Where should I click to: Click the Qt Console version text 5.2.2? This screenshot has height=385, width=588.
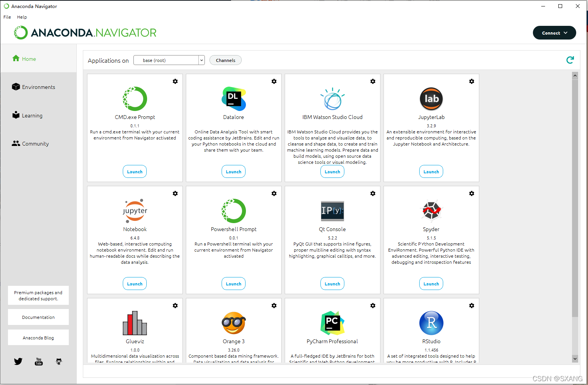[x=333, y=238]
